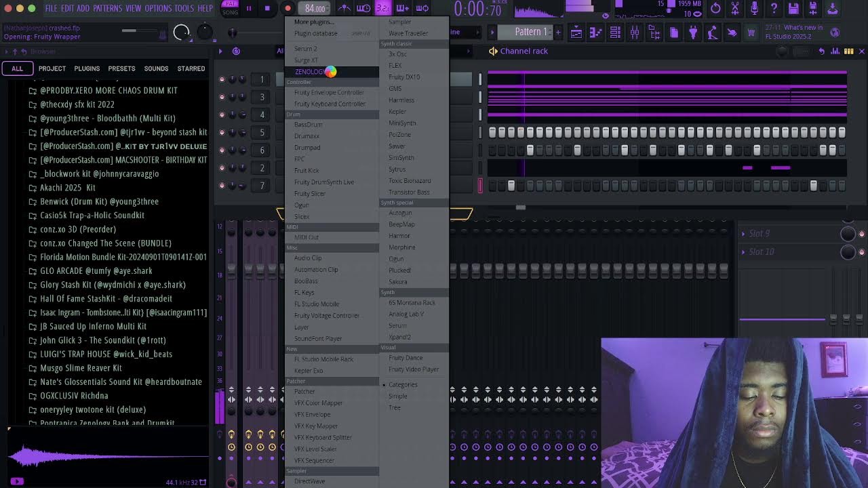
Task: Open the mixer toolbar icon
Action: coord(635,33)
